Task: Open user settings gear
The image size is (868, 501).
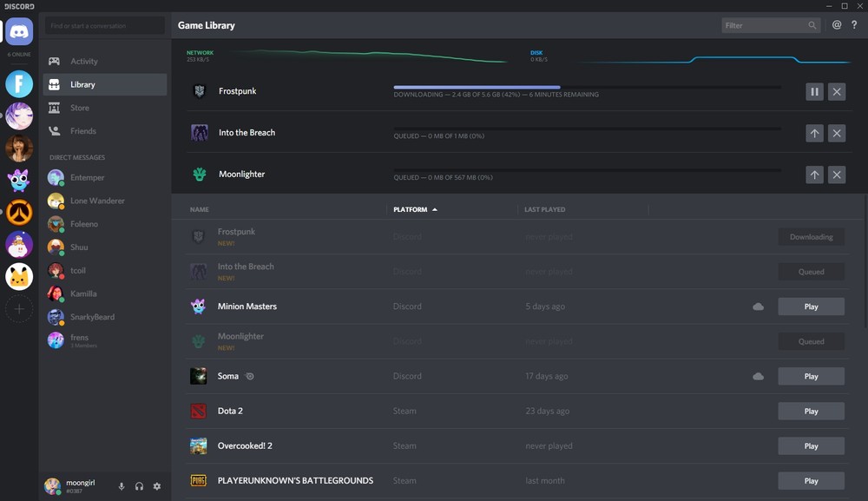Action: pos(156,486)
